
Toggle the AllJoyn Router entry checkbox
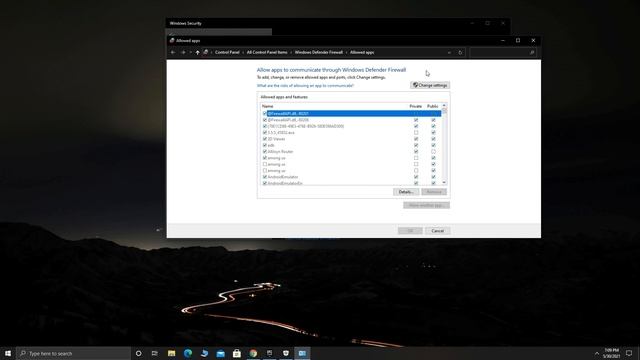[264, 151]
